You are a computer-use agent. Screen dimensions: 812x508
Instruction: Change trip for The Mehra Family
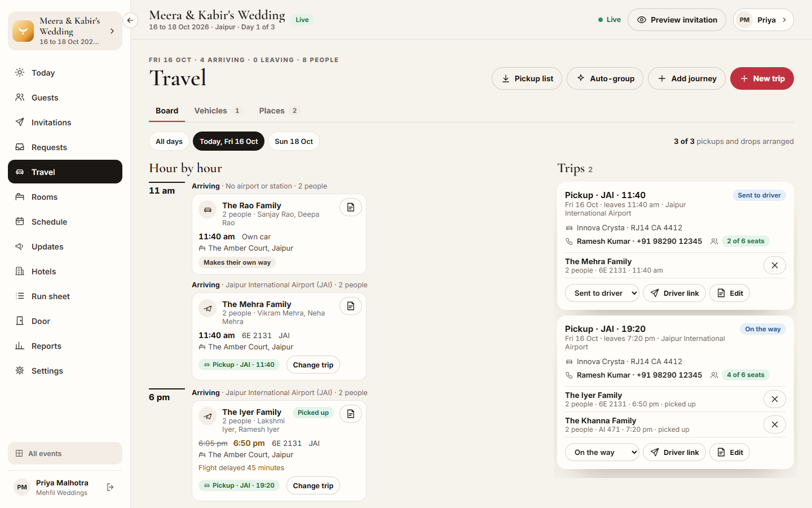[313, 365]
